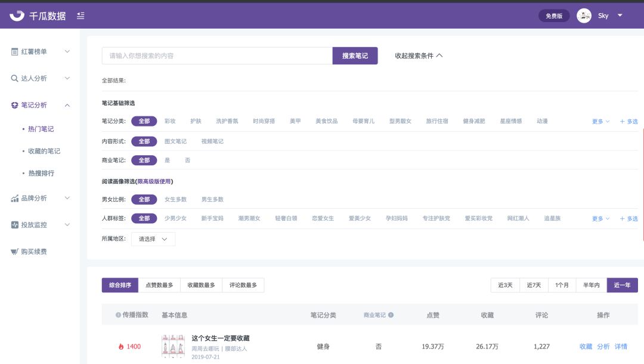Screen dimensions: 644x364
Task: Expand the 红薯榜单 menu chevron
Action: (x=67, y=51)
